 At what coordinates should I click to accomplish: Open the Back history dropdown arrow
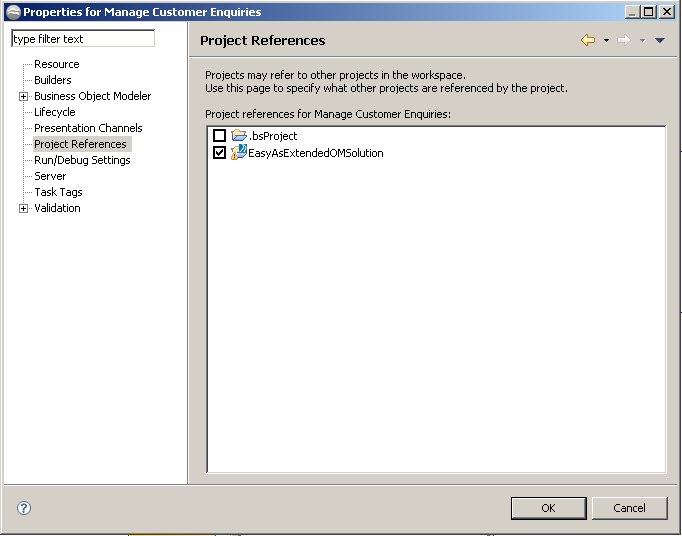tap(606, 40)
